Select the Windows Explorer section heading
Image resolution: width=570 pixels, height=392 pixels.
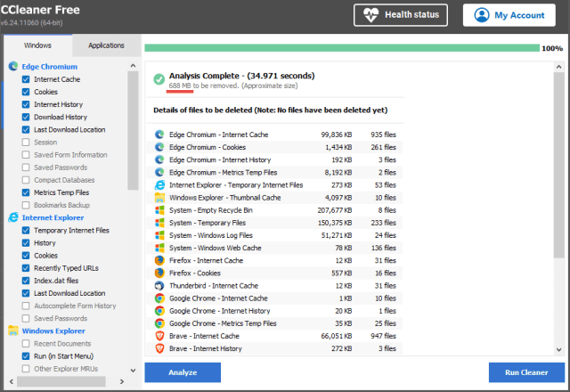point(53,331)
